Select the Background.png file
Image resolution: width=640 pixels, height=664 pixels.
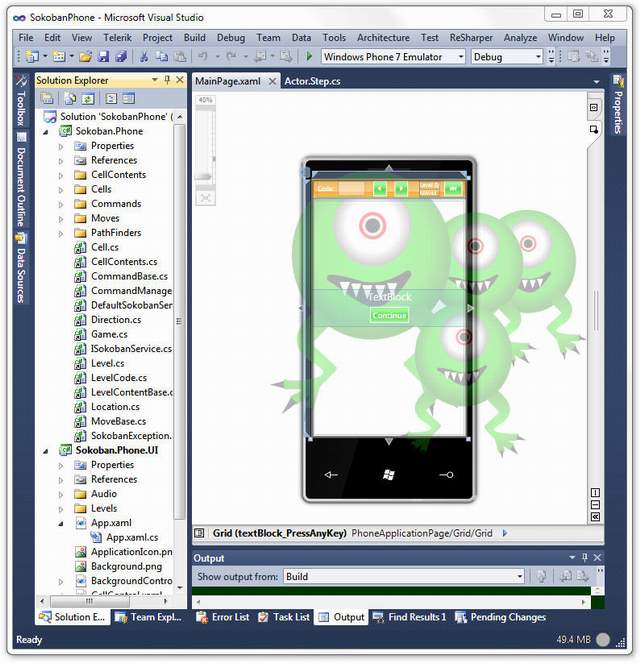click(126, 566)
